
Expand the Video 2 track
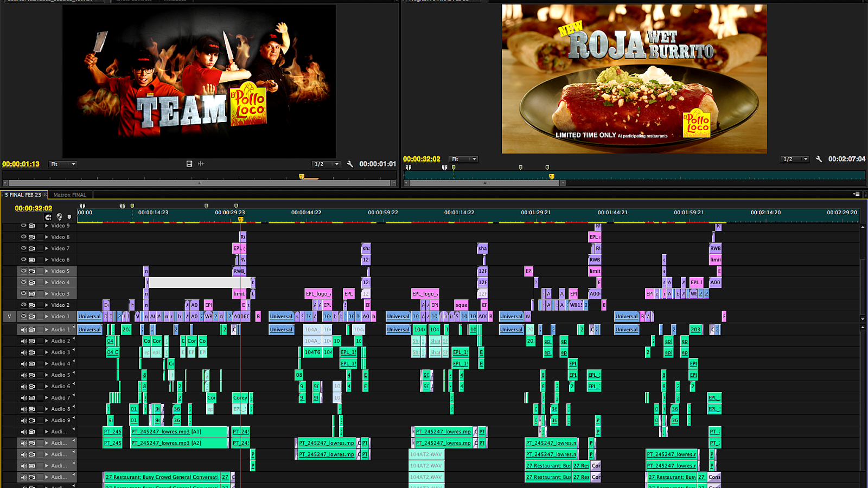pyautogui.click(x=47, y=305)
